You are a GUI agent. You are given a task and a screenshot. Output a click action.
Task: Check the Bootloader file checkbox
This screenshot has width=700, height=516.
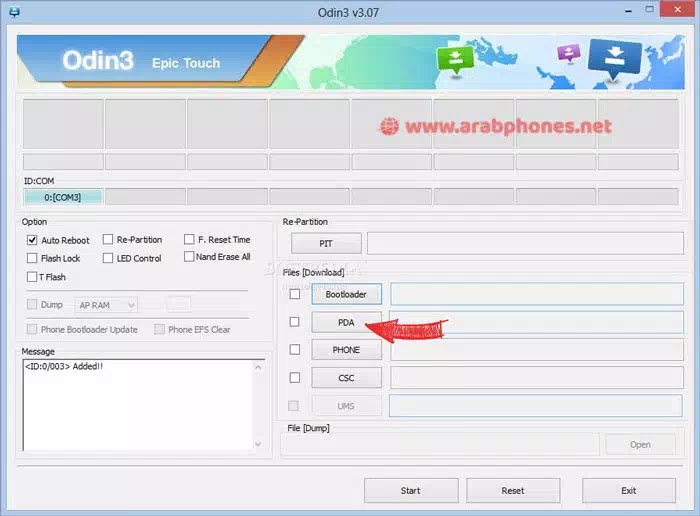click(x=295, y=294)
